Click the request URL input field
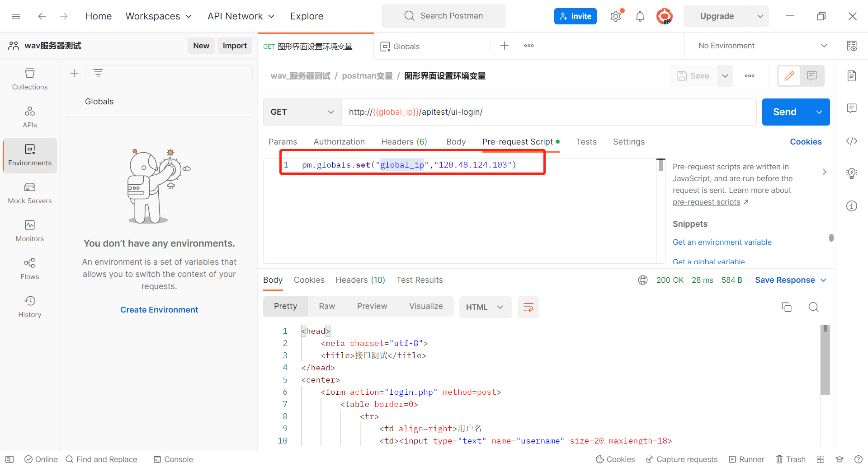The height and width of the screenshot is (467, 868). click(549, 112)
